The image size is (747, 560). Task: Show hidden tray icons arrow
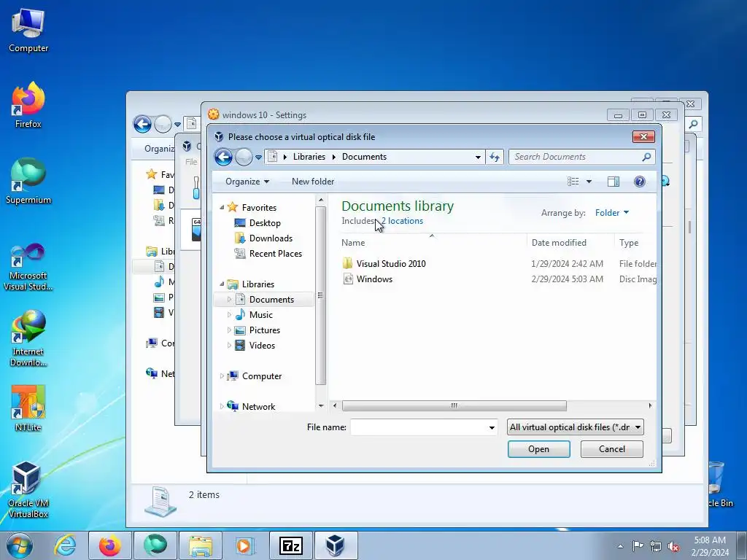[620, 546]
